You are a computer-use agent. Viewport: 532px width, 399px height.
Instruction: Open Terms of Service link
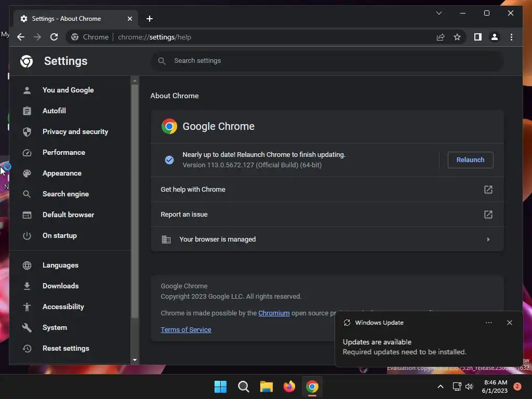pos(186,329)
